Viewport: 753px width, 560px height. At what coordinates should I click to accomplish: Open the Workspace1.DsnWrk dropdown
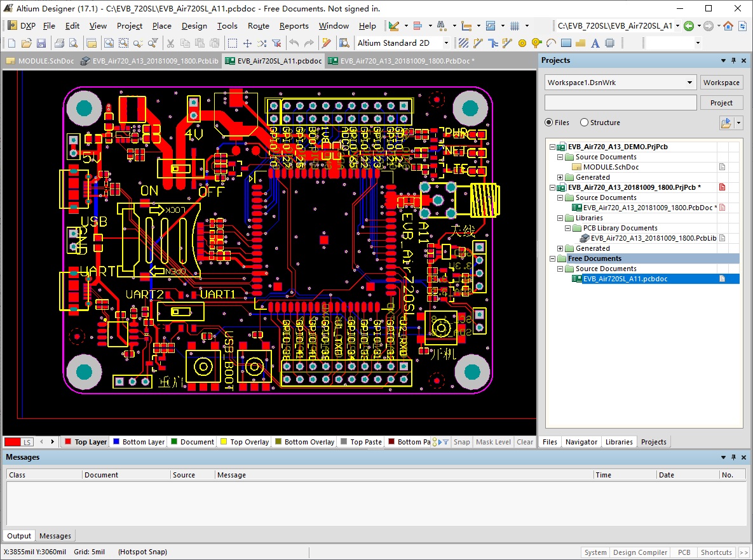click(x=689, y=83)
